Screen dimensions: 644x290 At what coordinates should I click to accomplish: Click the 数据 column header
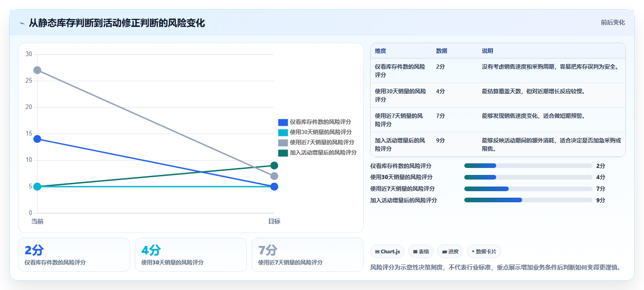pyautogui.click(x=442, y=51)
